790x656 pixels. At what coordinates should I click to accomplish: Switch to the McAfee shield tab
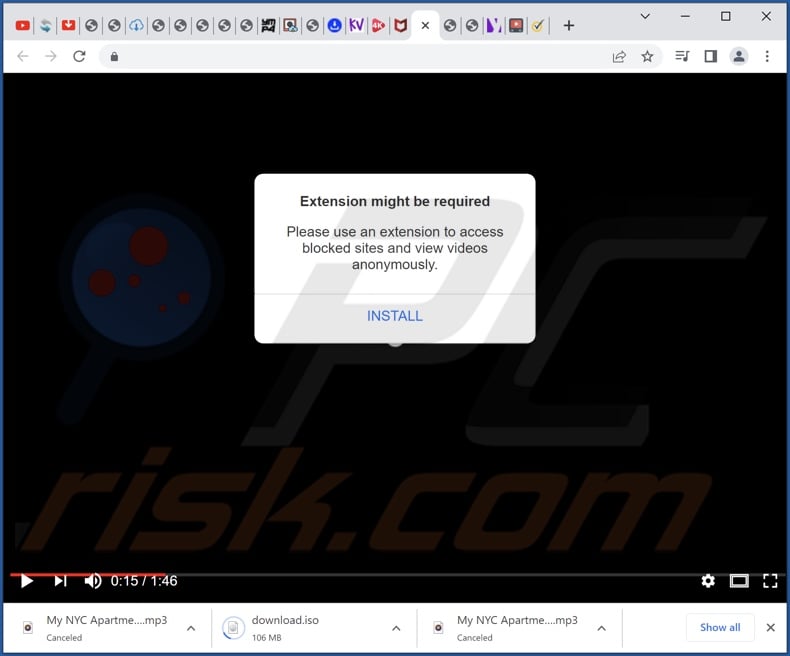[401, 25]
